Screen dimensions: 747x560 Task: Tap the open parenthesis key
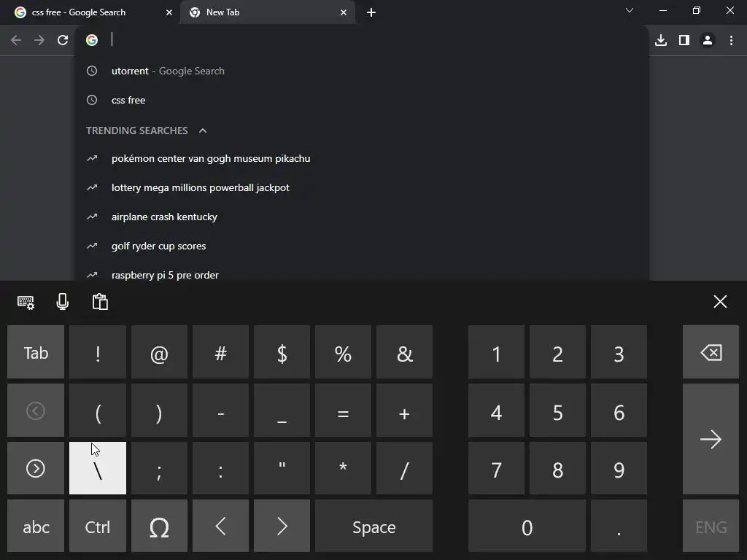[x=98, y=411]
